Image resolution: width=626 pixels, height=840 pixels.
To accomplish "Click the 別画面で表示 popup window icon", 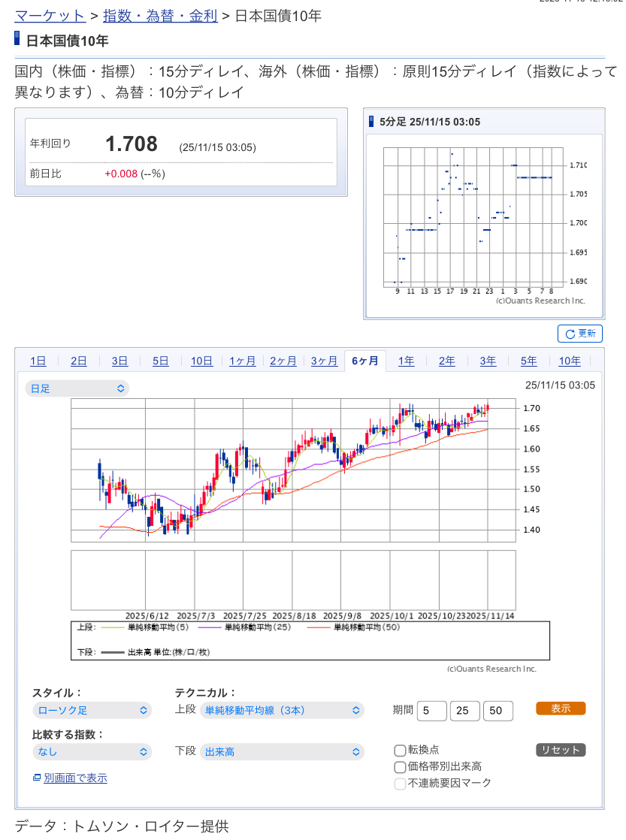I will [x=37, y=778].
